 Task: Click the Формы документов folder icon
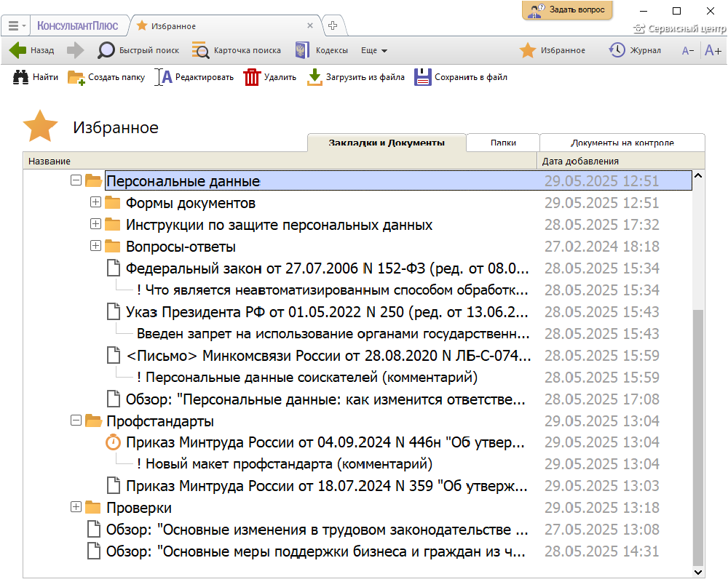pos(112,203)
